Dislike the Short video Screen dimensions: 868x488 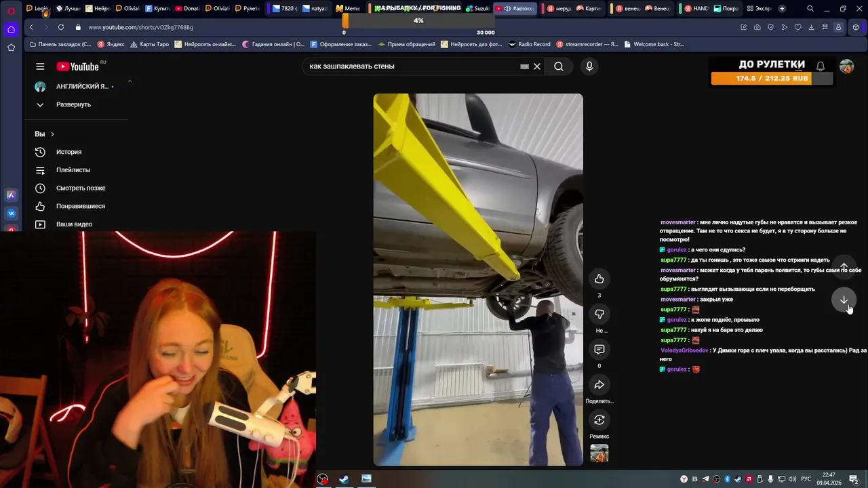click(599, 314)
